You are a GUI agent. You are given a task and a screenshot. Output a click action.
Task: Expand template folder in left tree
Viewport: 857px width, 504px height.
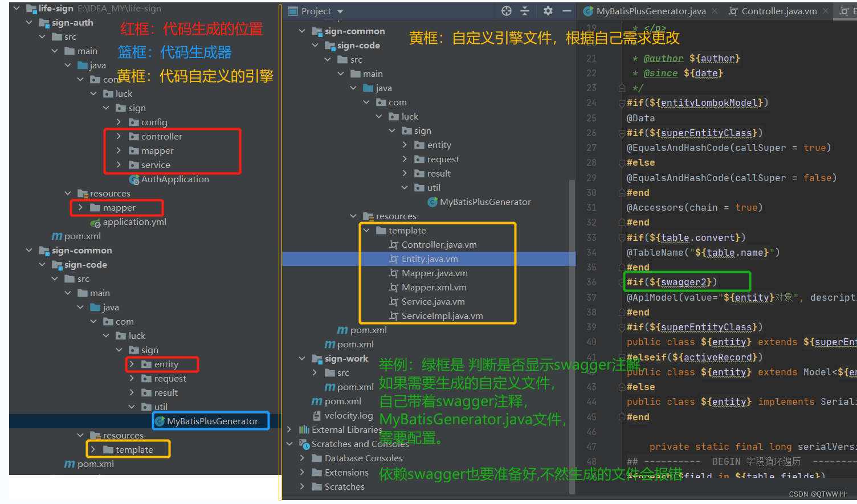[93, 450]
